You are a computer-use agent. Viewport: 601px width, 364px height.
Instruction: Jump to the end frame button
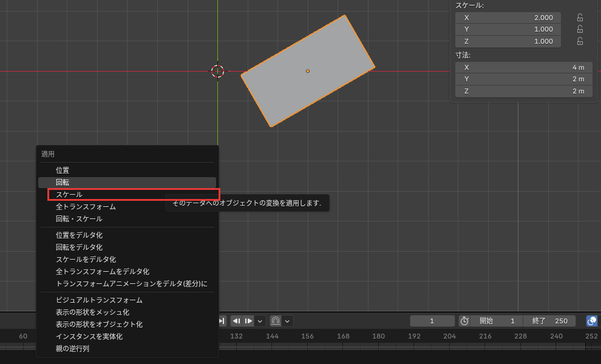pos(222,321)
